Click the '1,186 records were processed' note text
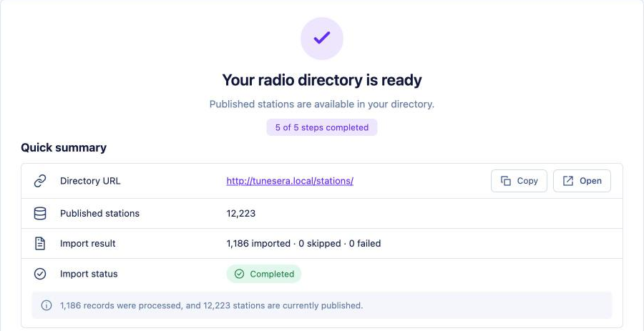The height and width of the screenshot is (331, 644). tap(212, 305)
